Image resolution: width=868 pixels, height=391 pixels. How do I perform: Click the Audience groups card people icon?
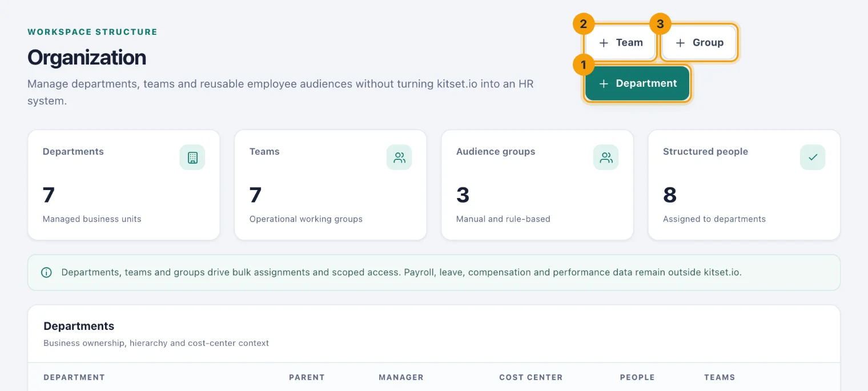pyautogui.click(x=606, y=158)
